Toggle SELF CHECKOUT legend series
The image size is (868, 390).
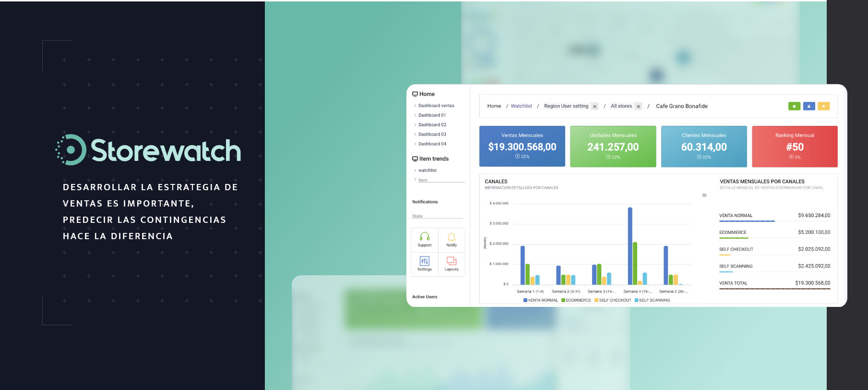coord(613,300)
